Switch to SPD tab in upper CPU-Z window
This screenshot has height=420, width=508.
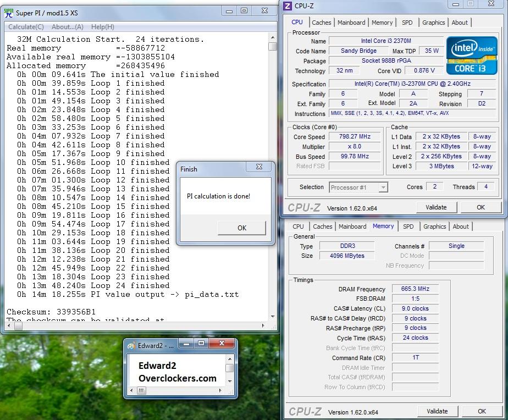click(x=407, y=23)
